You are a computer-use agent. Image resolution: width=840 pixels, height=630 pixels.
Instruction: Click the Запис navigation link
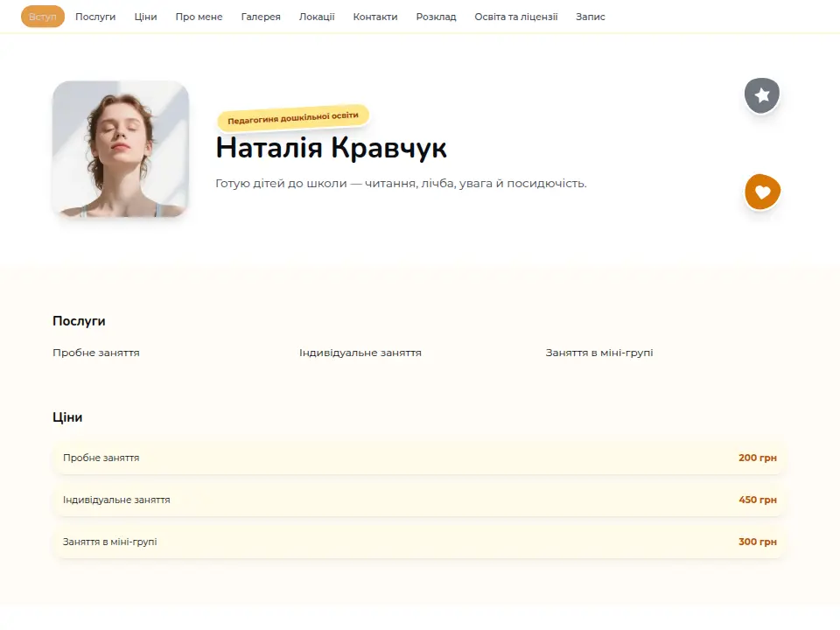(591, 17)
